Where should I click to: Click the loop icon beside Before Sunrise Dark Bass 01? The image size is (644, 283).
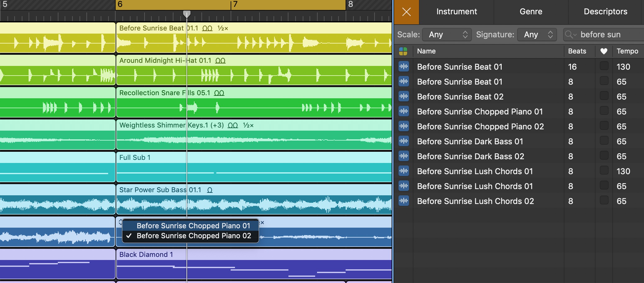(x=403, y=141)
